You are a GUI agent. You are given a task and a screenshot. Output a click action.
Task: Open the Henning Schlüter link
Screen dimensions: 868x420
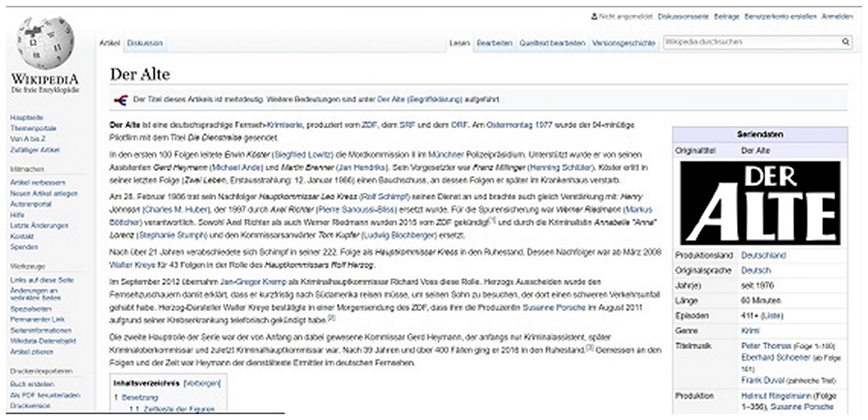coord(561,168)
